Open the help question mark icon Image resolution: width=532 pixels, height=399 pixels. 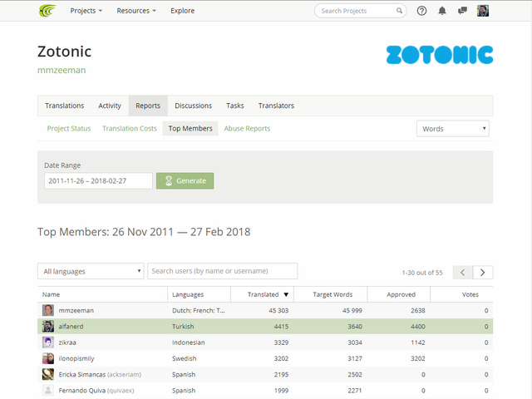421,11
